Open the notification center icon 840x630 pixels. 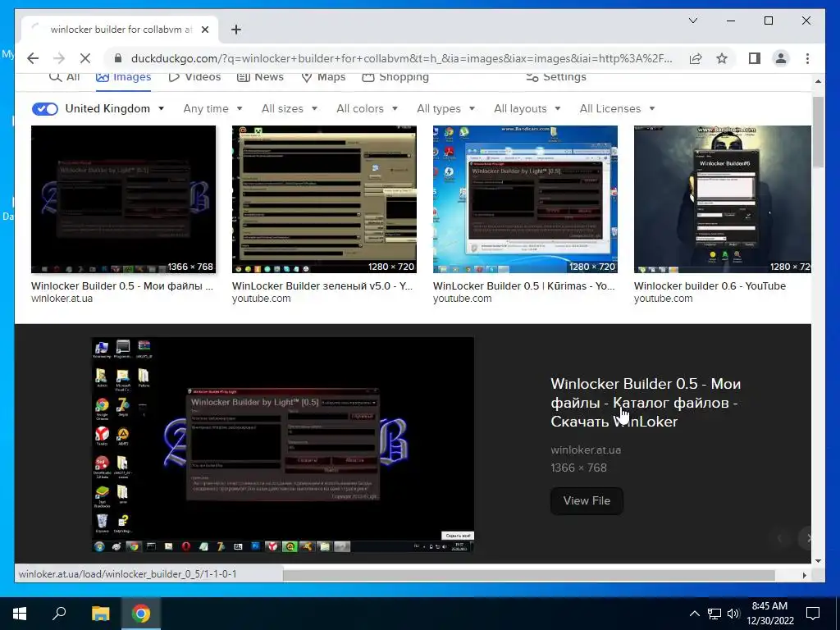[813, 614]
